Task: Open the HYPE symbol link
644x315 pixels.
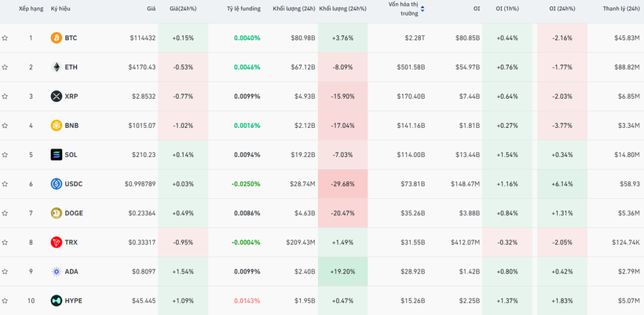Action: (73, 301)
